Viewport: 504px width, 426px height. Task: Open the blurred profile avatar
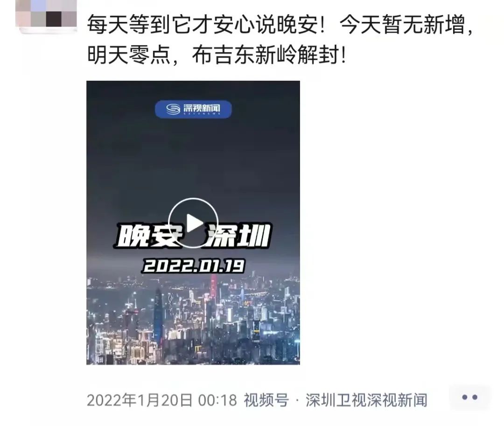(x=46, y=15)
